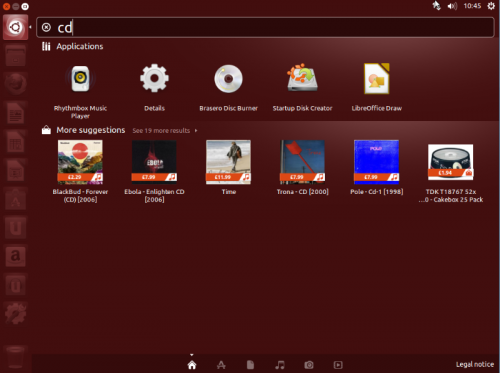500x373 pixels.
Task: Open LibreOffice Writer in the launcher
Action: [15, 113]
